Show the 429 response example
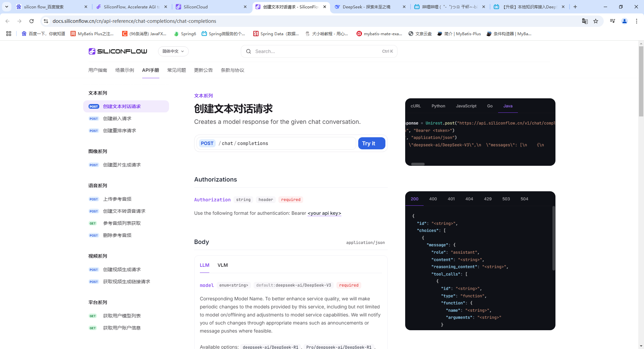 488,199
